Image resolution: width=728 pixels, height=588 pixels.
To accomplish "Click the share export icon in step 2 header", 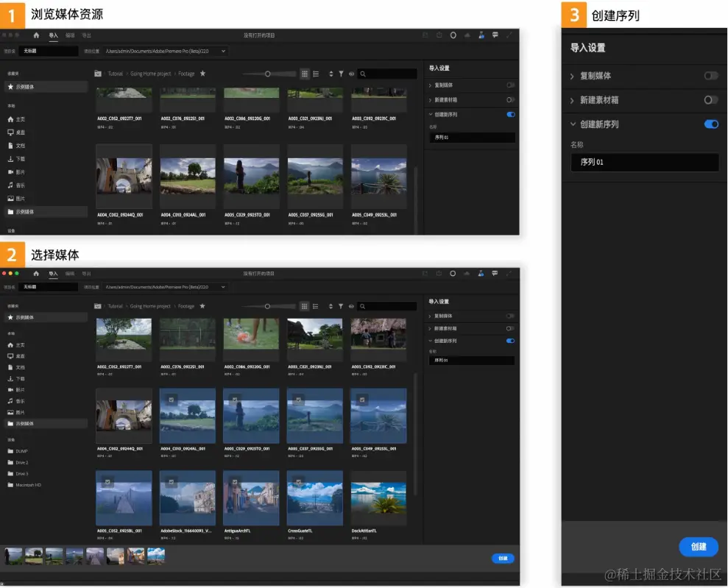I will tap(439, 273).
